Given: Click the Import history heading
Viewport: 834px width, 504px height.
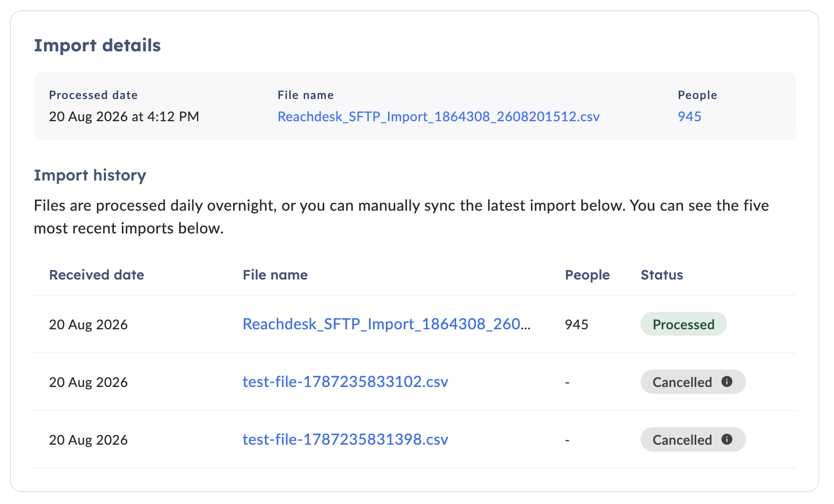Looking at the screenshot, I should 90,175.
